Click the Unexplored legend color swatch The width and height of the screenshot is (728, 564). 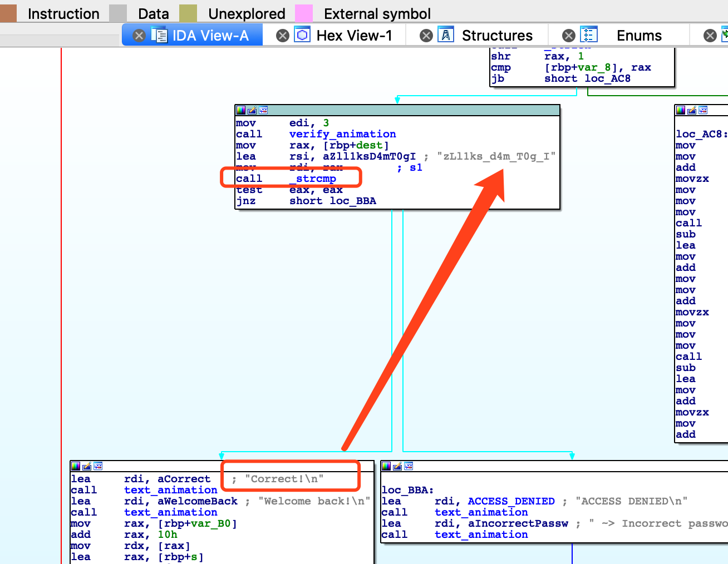(x=188, y=13)
